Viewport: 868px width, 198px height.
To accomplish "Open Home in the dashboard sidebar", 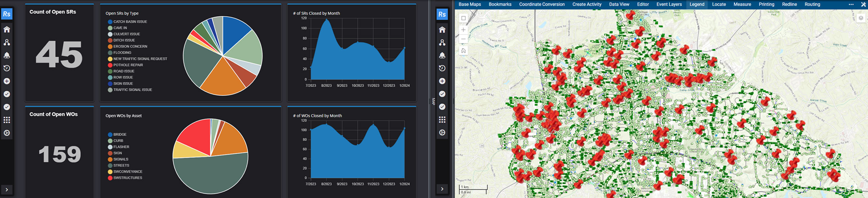I will coord(7,29).
